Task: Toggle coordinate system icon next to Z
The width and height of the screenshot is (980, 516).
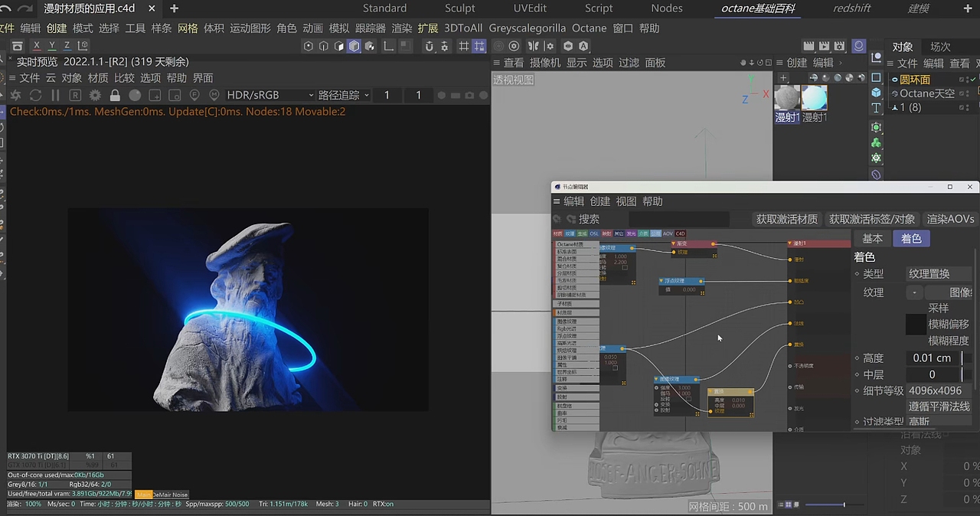Action: tap(83, 46)
